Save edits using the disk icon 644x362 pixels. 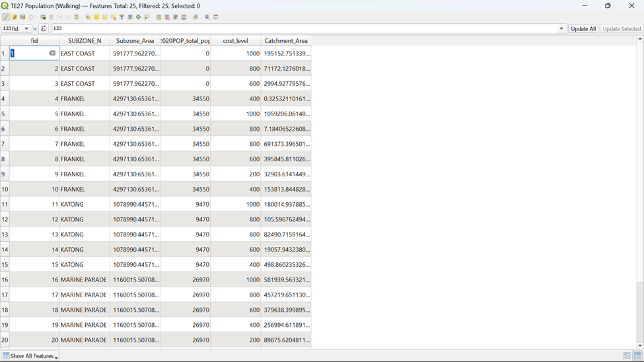click(x=22, y=17)
